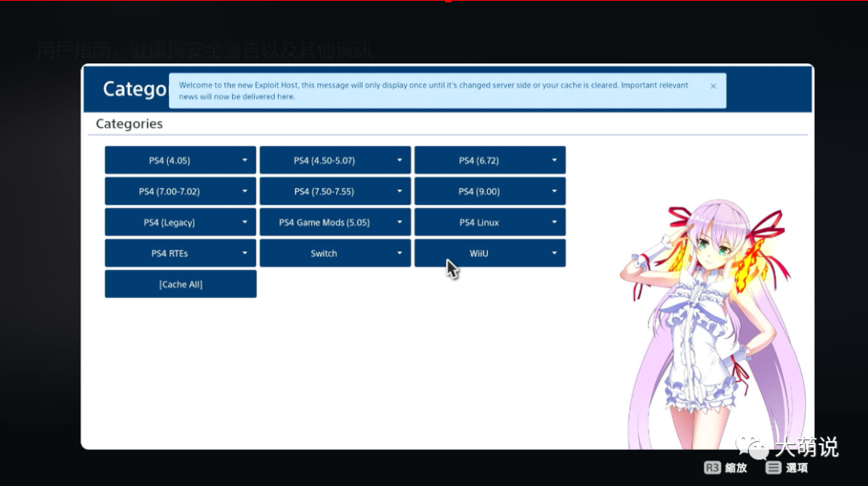Dismiss the Exploit Host welcome message
The width and height of the screenshot is (868, 486).
click(x=713, y=86)
